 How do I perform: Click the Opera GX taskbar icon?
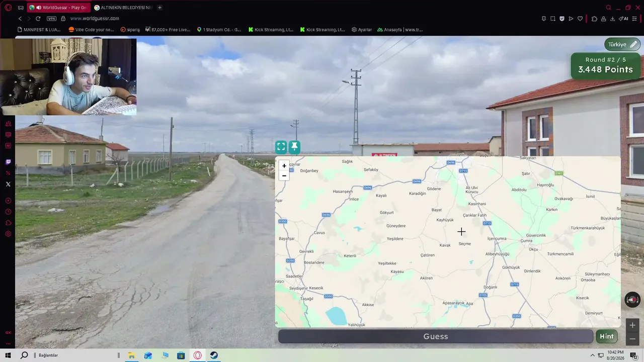[x=198, y=355]
